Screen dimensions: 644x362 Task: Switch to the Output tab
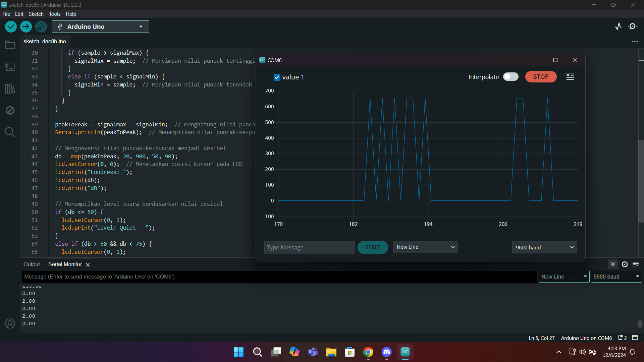tap(32, 264)
